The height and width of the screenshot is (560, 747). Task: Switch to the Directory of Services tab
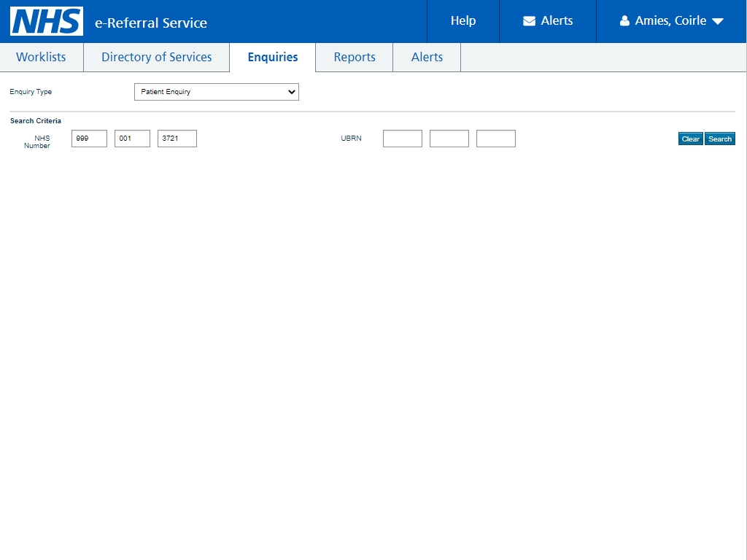coord(156,57)
